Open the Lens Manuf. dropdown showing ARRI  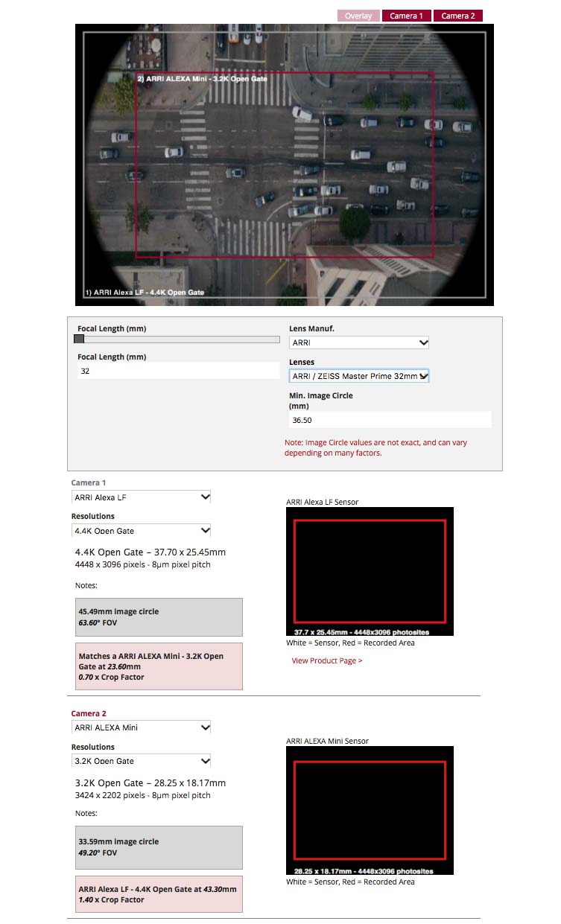(359, 342)
